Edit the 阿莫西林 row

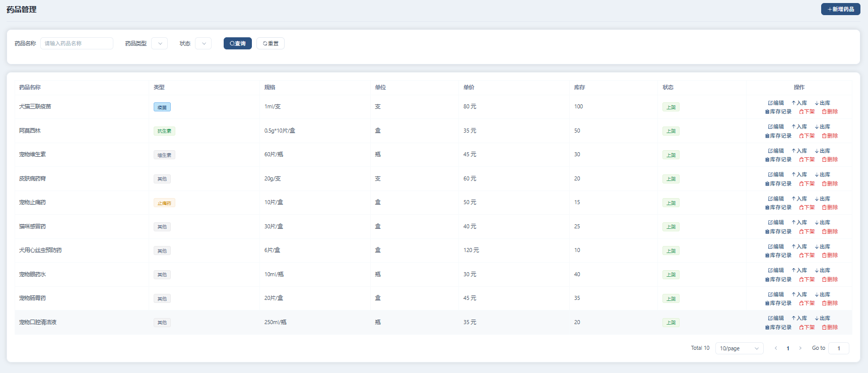(x=776, y=127)
